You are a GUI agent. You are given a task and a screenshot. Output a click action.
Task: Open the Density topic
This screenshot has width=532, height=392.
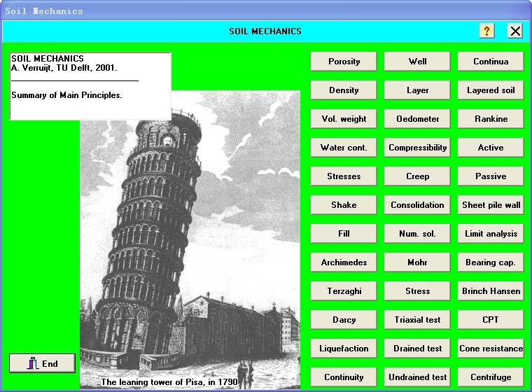pyautogui.click(x=344, y=90)
